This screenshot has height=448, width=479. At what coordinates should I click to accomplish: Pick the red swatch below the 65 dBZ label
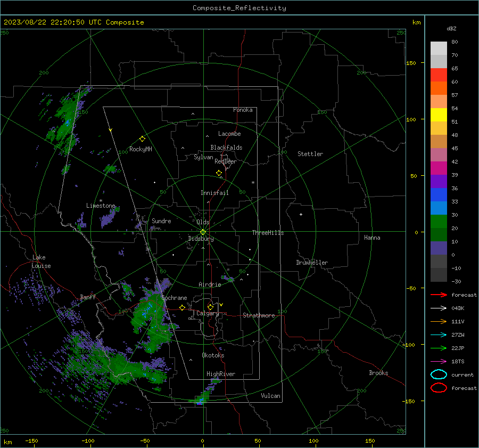click(x=439, y=75)
